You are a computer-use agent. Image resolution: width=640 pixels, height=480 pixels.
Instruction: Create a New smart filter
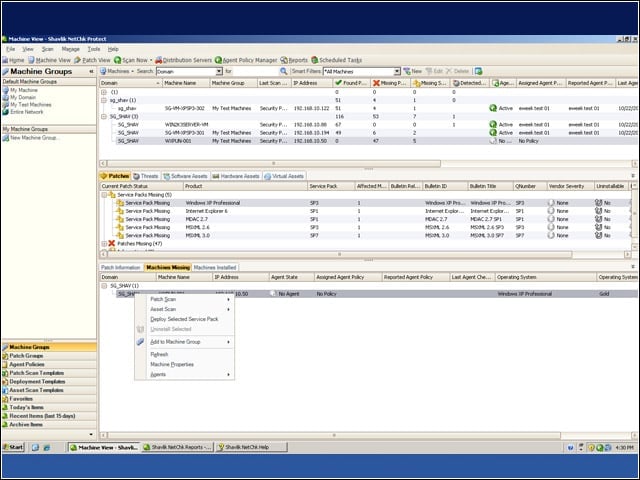pos(412,71)
